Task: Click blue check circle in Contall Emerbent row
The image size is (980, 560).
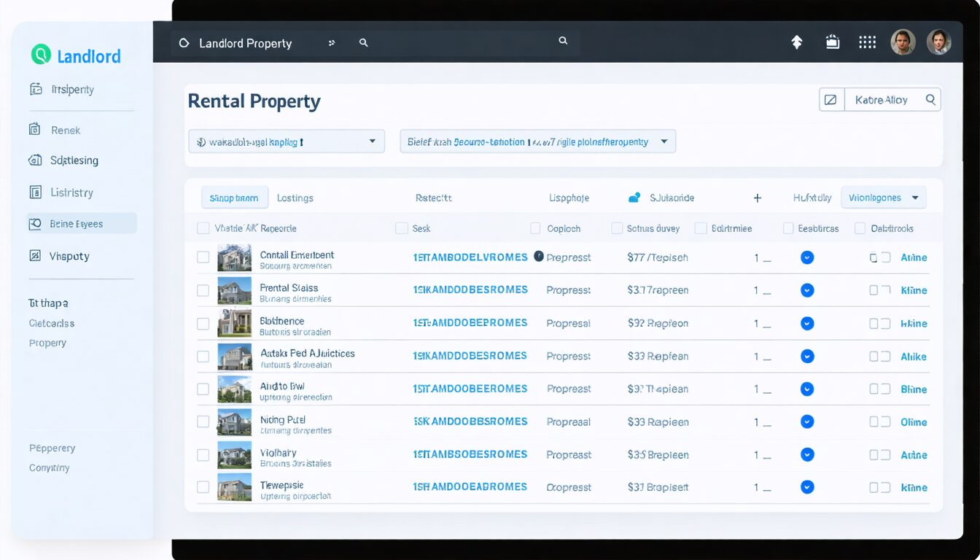Action: coord(807,257)
